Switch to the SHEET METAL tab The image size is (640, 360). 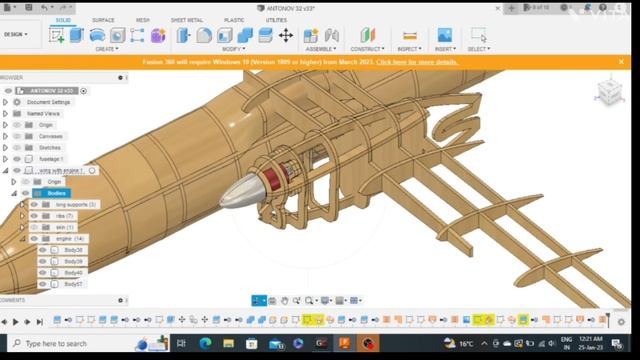click(x=187, y=20)
